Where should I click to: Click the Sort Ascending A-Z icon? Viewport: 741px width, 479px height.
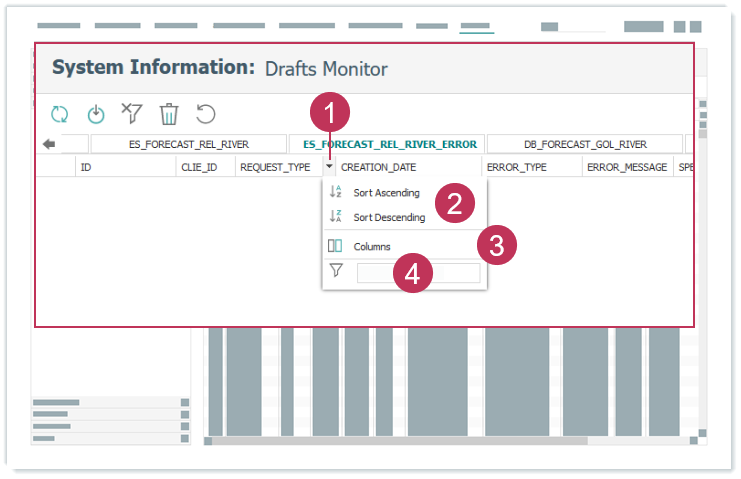tap(336, 192)
